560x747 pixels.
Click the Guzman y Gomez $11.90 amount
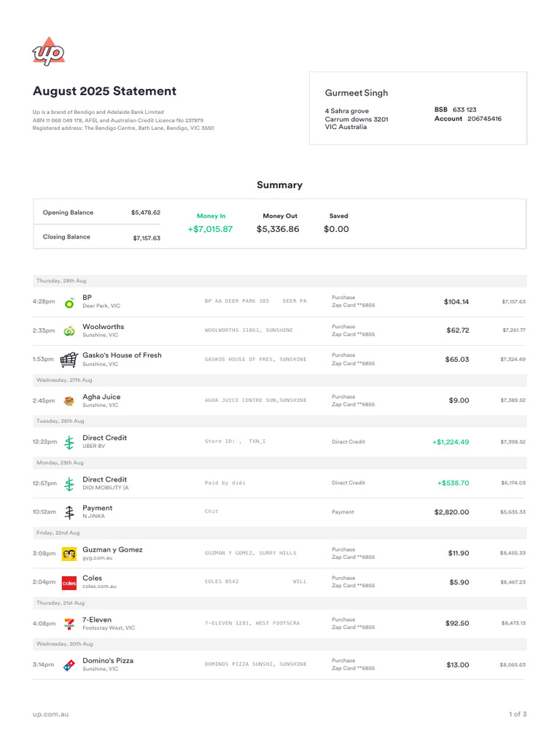point(459,553)
